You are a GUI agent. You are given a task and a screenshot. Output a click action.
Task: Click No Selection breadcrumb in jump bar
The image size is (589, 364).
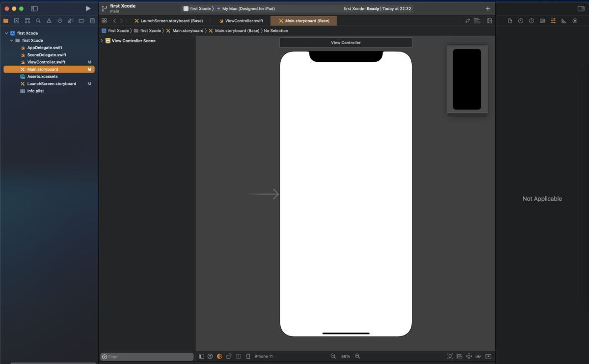coord(276,30)
